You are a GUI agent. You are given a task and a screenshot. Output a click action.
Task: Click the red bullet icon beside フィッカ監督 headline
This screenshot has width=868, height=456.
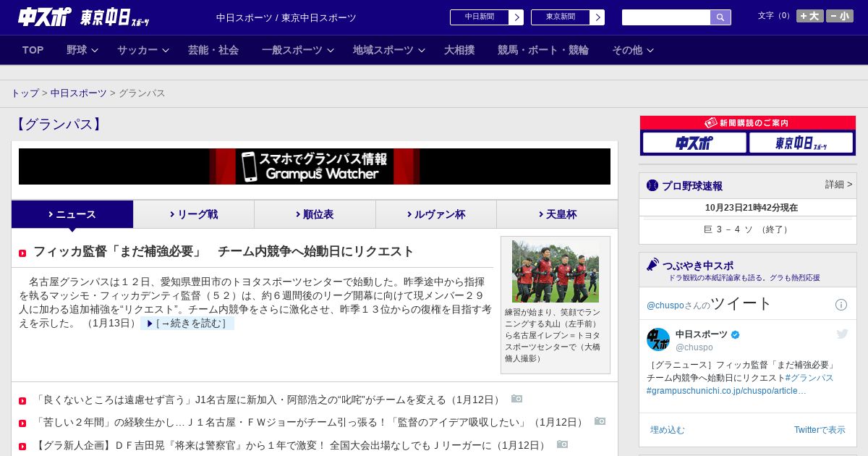[x=22, y=253]
